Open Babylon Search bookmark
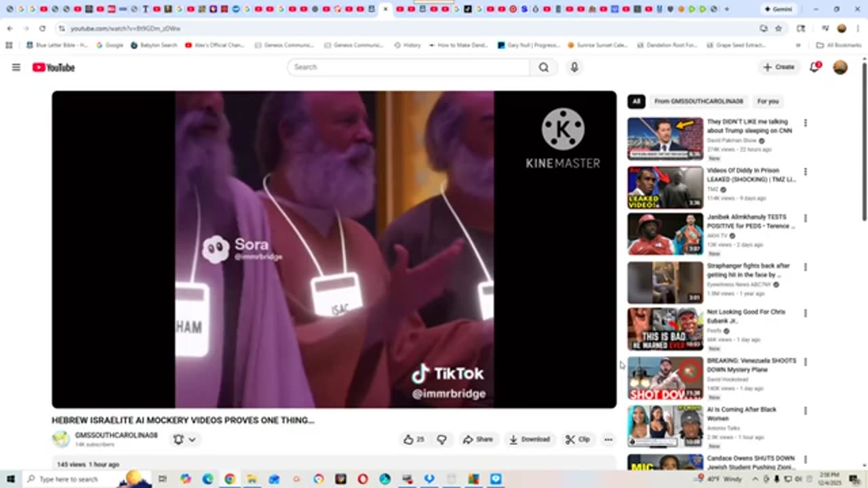 coord(153,45)
